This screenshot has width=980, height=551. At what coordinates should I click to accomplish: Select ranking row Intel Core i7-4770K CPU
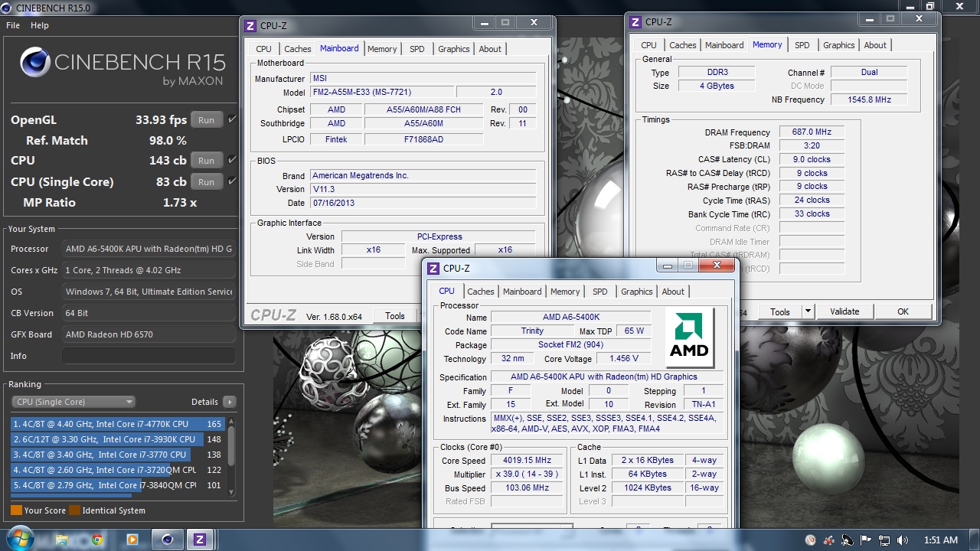[118, 424]
